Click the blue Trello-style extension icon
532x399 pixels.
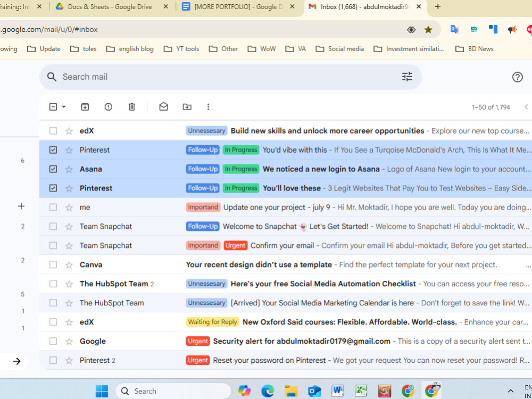493,29
